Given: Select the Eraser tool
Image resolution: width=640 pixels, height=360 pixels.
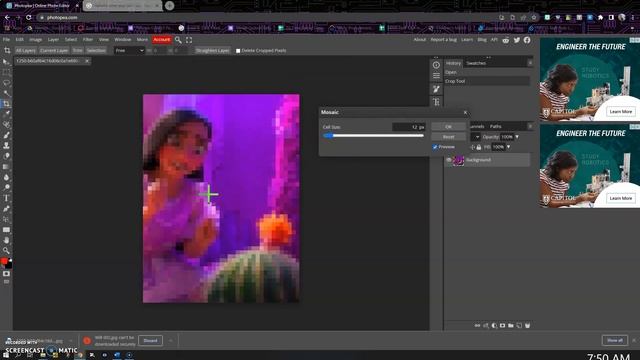Looking at the screenshot, I should (6, 156).
